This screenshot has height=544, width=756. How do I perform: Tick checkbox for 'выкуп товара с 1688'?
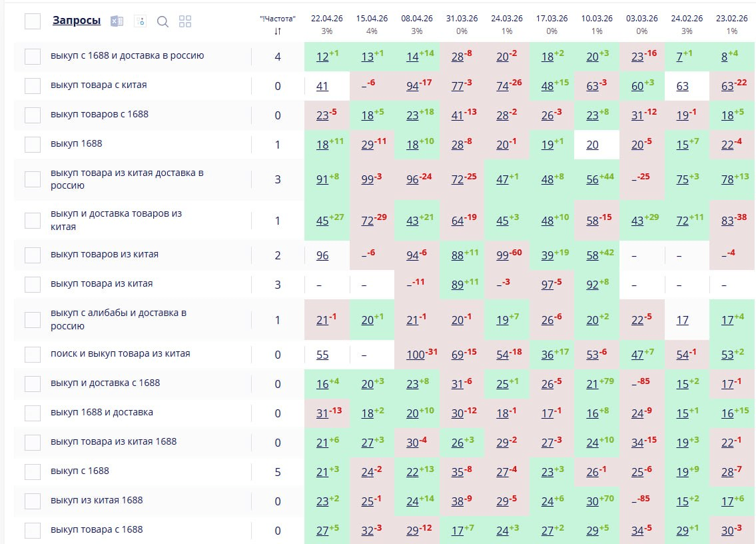pos(33,531)
